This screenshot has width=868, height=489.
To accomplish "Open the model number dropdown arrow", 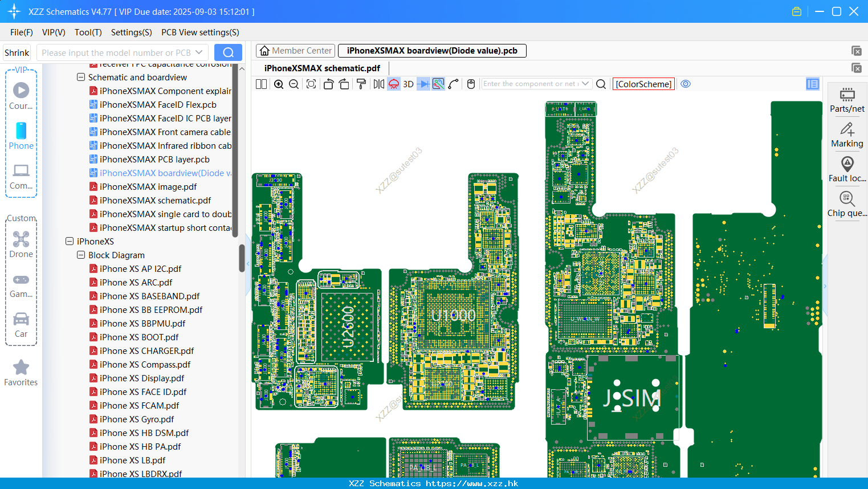I will click(199, 52).
